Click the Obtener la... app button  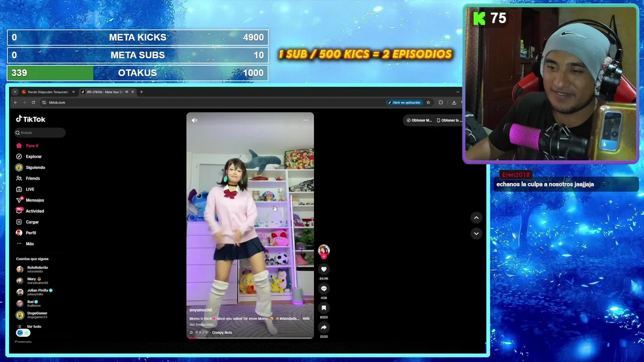click(448, 120)
